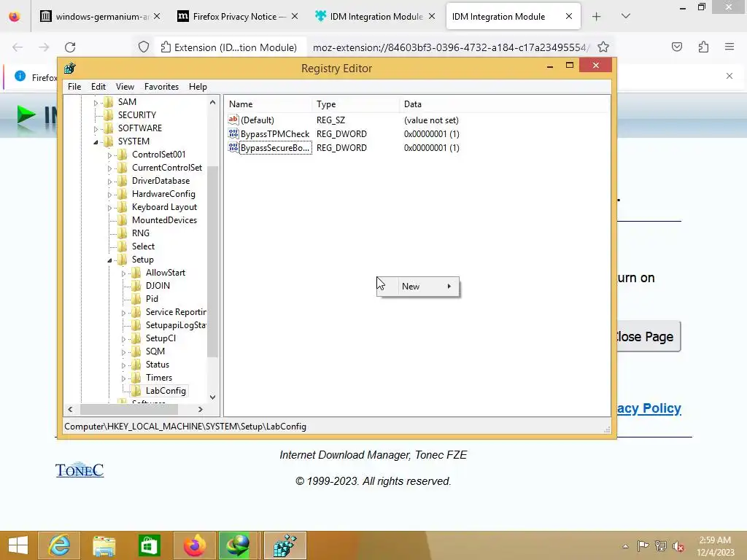Image resolution: width=747 pixels, height=560 pixels.
Task: Click '(value not set)' data cell
Action: pos(431,120)
